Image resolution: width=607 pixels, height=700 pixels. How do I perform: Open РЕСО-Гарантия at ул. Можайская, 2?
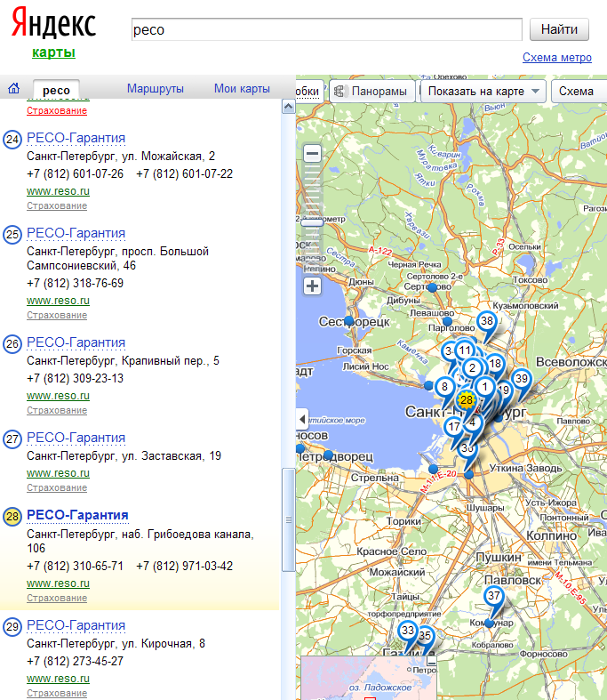pyautogui.click(x=76, y=138)
